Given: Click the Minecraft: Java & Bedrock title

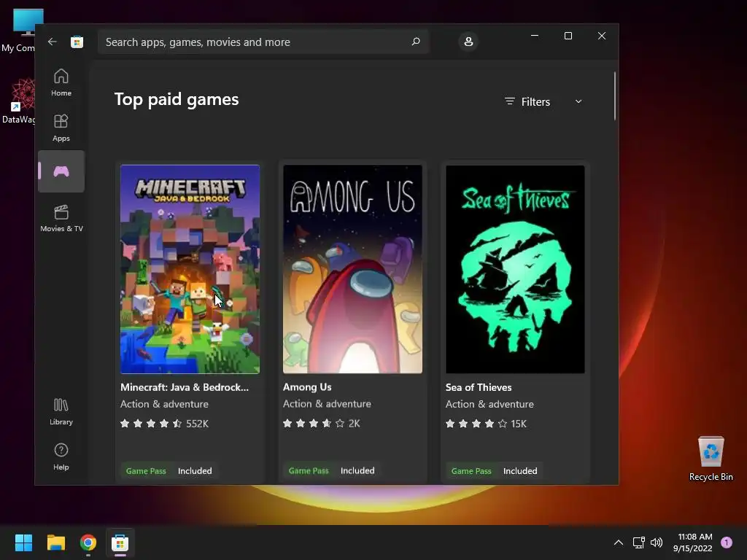Looking at the screenshot, I should [185, 387].
